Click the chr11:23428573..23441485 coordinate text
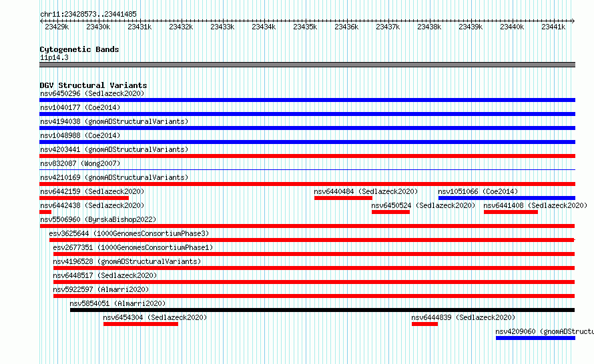Viewport: 594px width, 364px height. tap(88, 14)
